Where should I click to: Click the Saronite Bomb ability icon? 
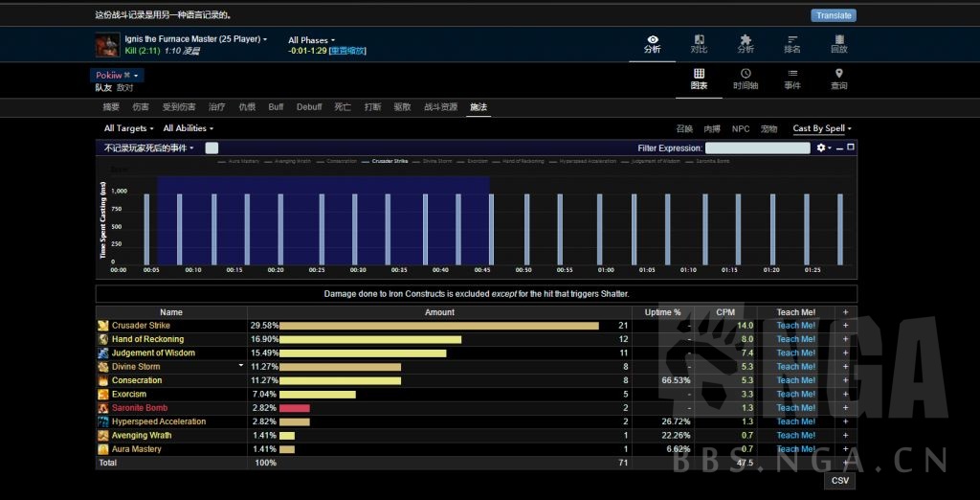click(x=103, y=408)
